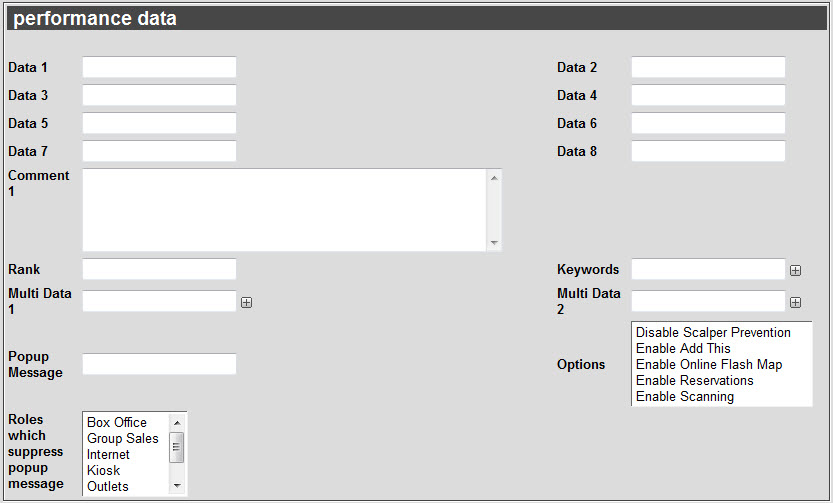Choose Enable Online Flash Map option
The image size is (833, 503).
(709, 364)
